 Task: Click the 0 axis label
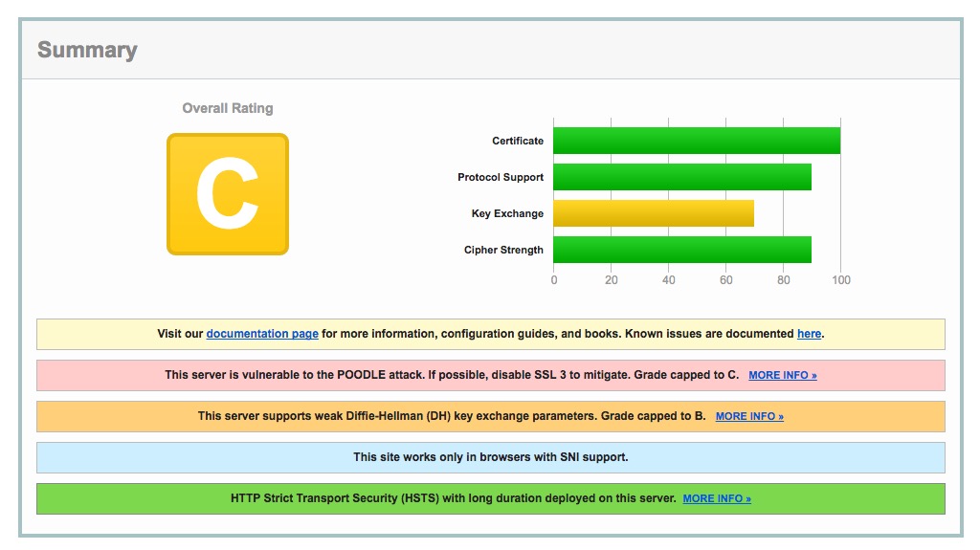(554, 280)
